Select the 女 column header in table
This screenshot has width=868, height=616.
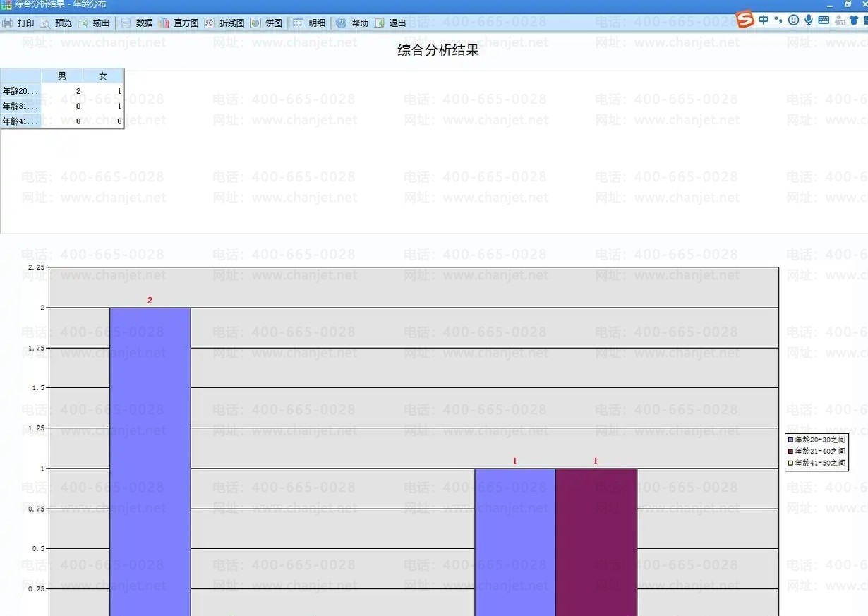(103, 76)
